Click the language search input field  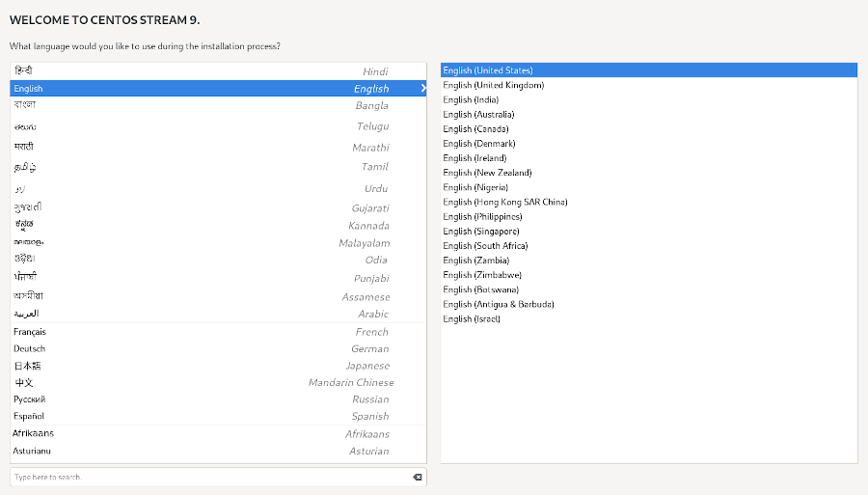point(207,477)
